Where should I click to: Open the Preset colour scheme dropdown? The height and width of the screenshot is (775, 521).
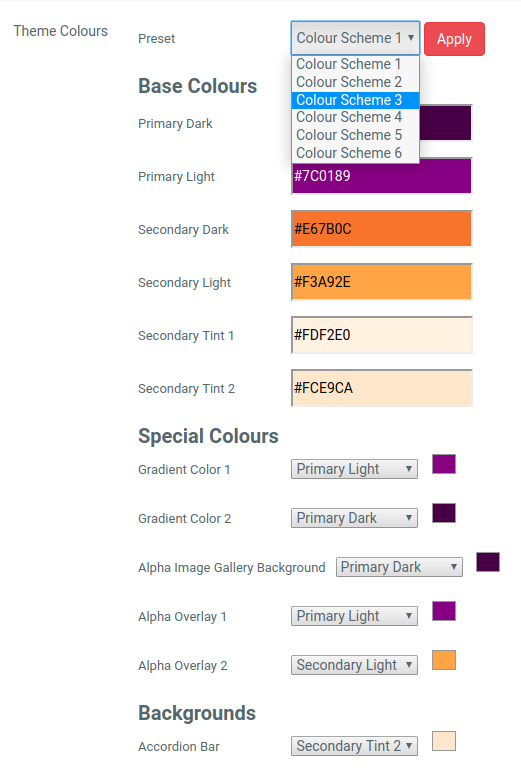[x=355, y=38]
